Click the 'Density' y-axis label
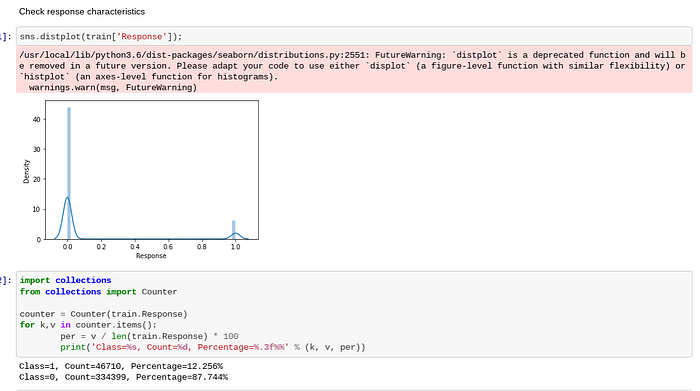The image size is (700, 391). tap(26, 171)
